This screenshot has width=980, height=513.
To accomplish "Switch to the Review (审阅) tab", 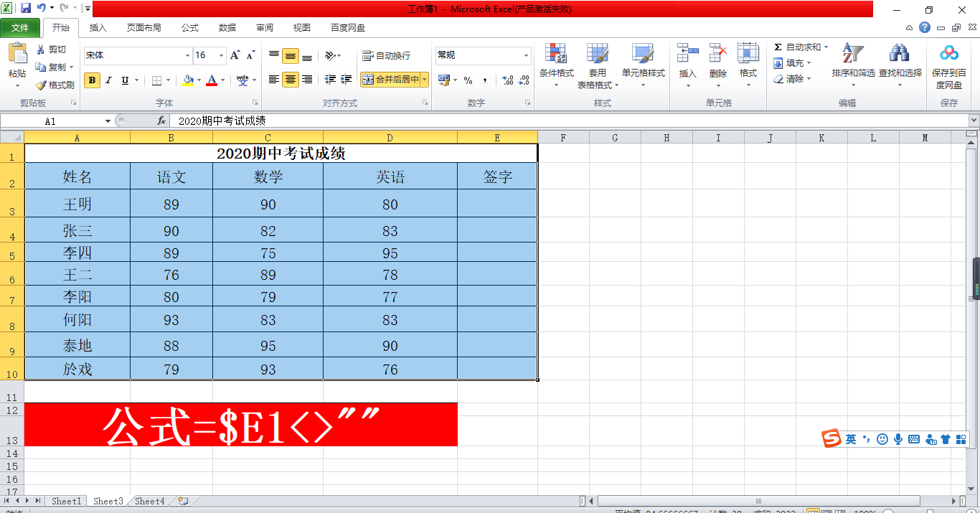I will 265,28.
